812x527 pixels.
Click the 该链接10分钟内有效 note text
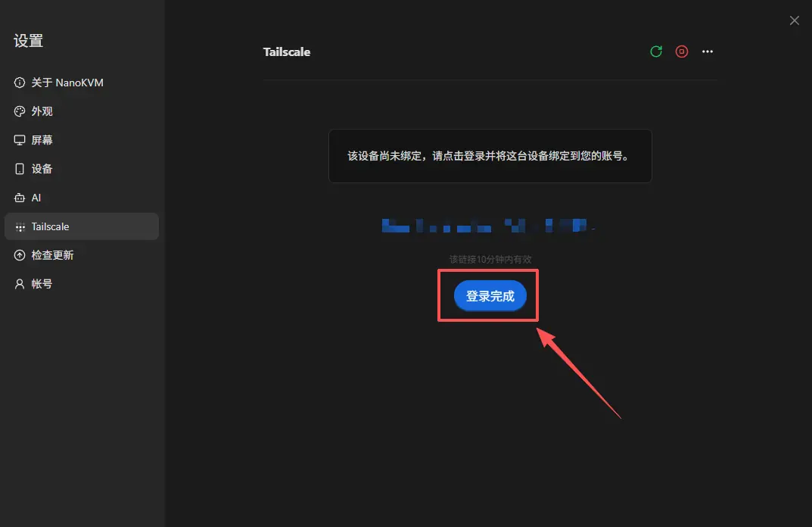pos(490,259)
